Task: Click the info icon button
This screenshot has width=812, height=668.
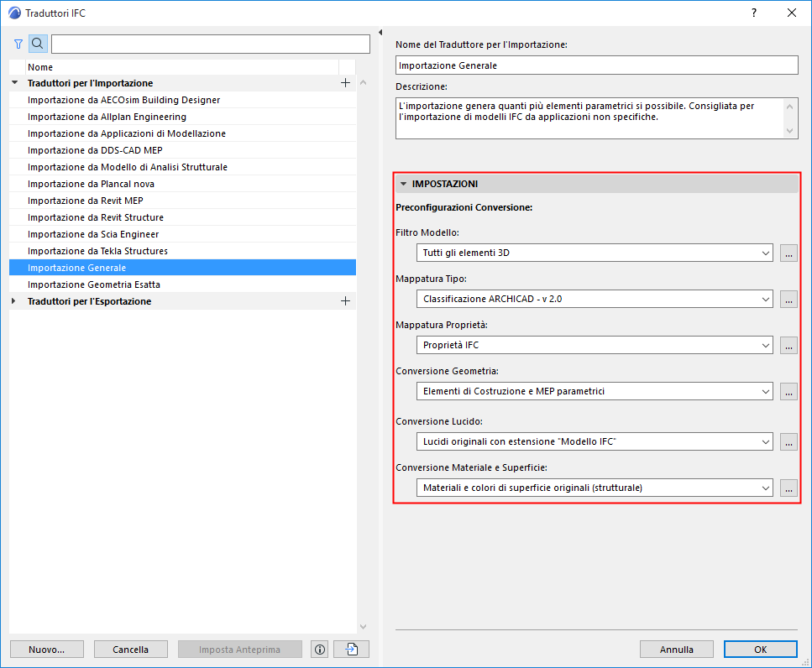Action: pyautogui.click(x=320, y=650)
